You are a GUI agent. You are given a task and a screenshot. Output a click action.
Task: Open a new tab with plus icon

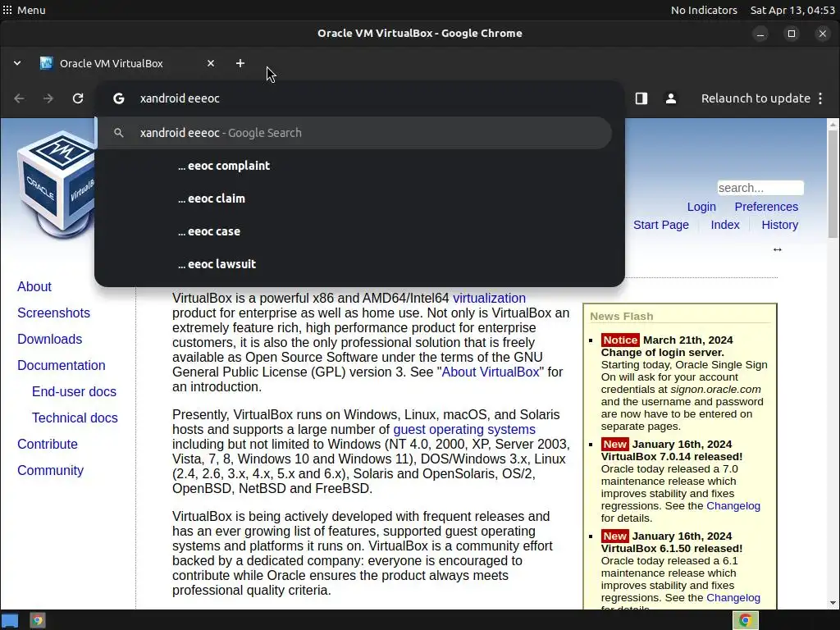pyautogui.click(x=240, y=63)
